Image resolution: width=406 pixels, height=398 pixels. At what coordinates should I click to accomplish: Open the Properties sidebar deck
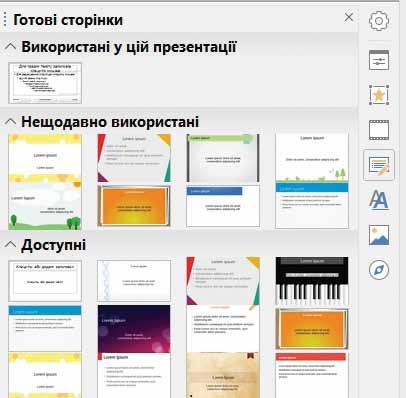pyautogui.click(x=379, y=60)
